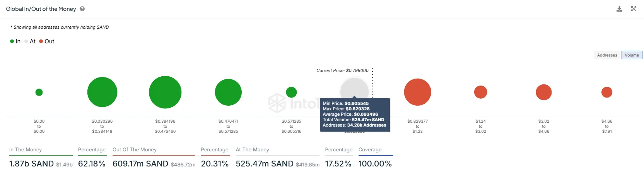This screenshot has height=180, width=644.
Task: Switch to the Addresses view
Action: [x=607, y=55]
